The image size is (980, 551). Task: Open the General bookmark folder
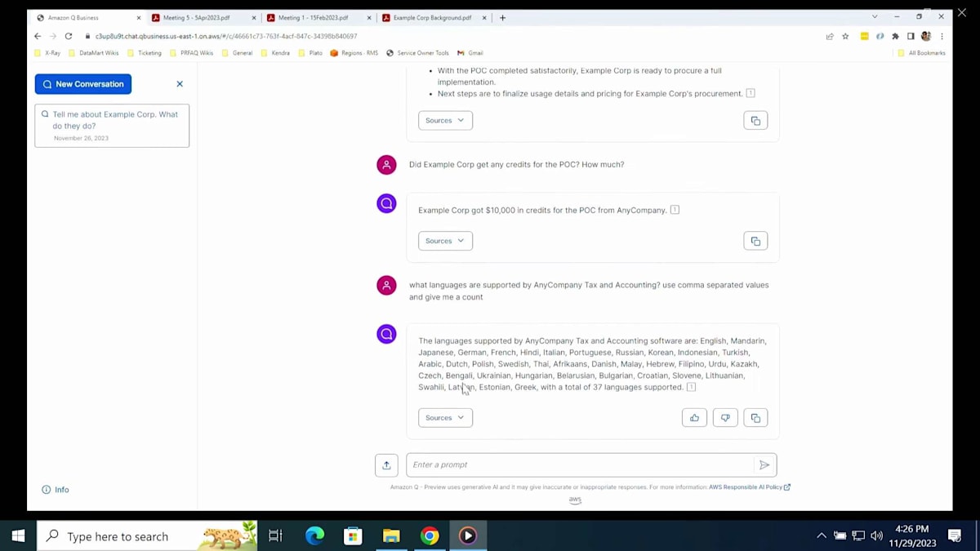[237, 53]
